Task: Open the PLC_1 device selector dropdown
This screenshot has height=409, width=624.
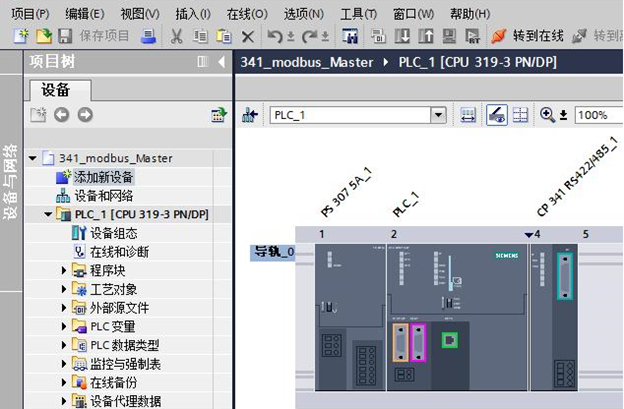Action: pos(437,115)
